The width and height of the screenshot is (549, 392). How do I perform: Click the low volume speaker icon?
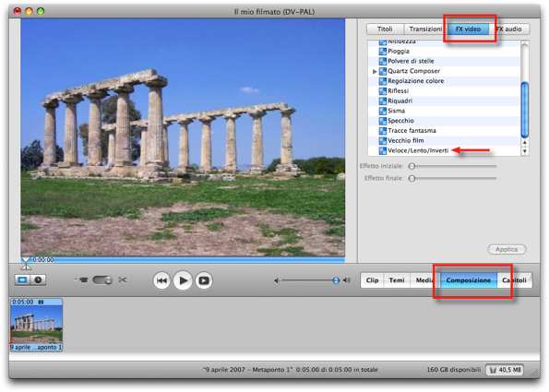click(276, 280)
